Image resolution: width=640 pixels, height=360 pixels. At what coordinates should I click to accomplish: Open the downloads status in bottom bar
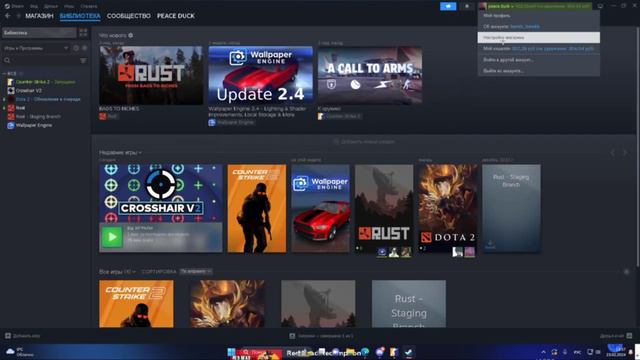click(322, 336)
